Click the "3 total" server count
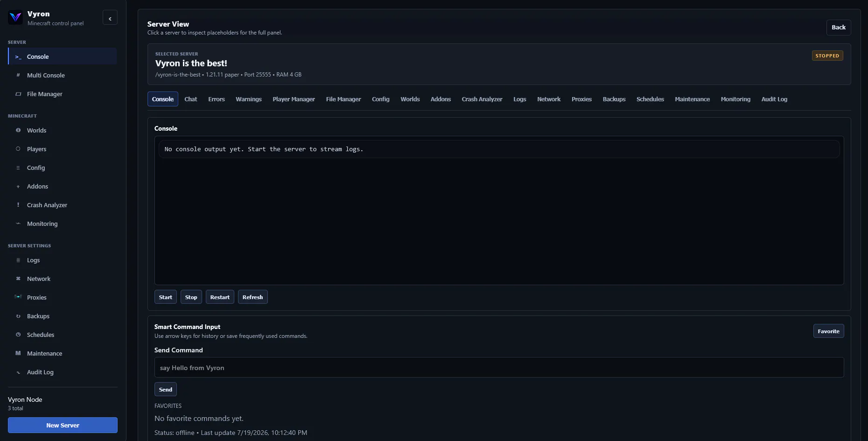Viewport: 868px width, 441px height. coord(15,408)
